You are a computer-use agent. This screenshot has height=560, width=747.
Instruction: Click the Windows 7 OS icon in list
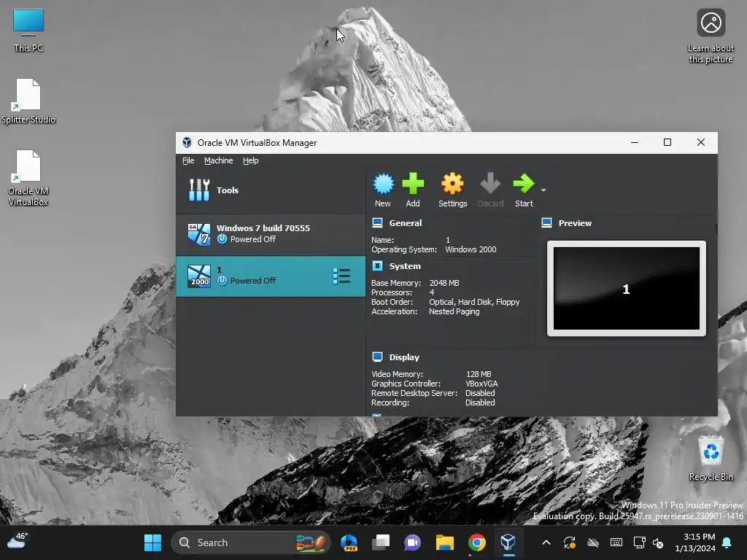point(199,234)
